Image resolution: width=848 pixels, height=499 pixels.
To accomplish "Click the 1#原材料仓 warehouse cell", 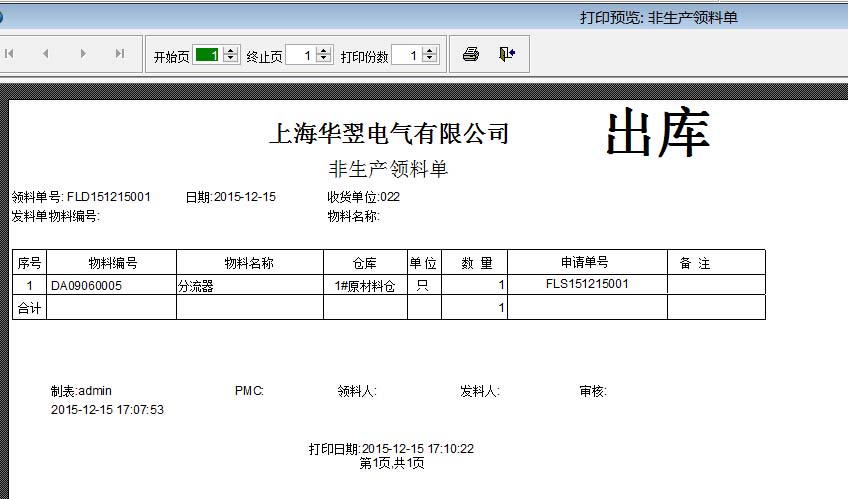I will 365,285.
